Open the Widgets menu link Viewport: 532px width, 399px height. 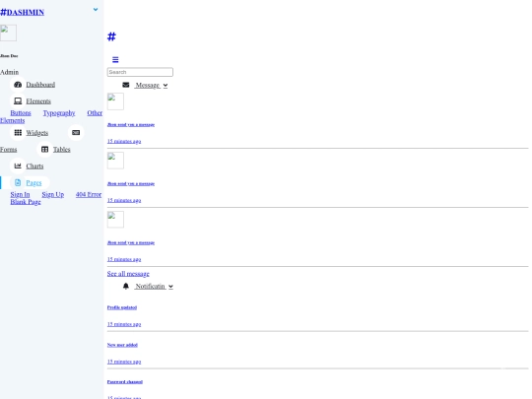point(37,133)
